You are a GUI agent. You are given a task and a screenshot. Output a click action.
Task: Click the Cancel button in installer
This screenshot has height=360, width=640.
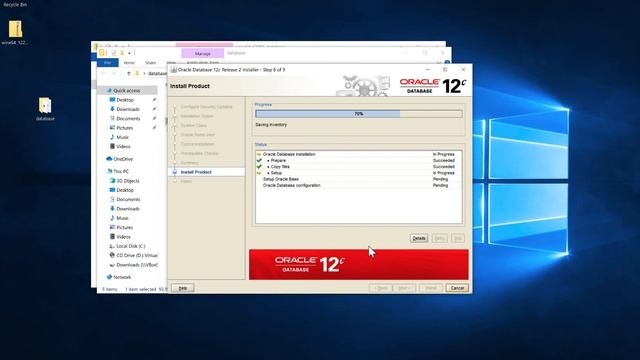[457, 288]
